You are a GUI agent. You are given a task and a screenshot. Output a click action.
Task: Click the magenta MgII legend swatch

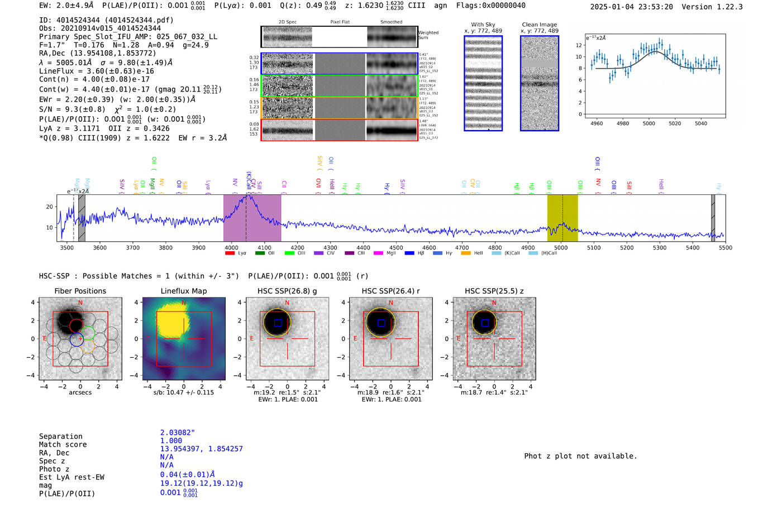[x=379, y=253]
